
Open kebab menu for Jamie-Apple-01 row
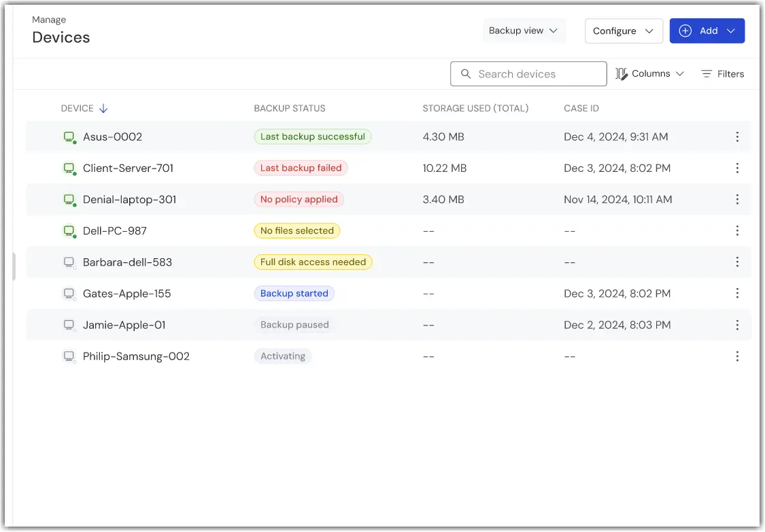point(736,325)
